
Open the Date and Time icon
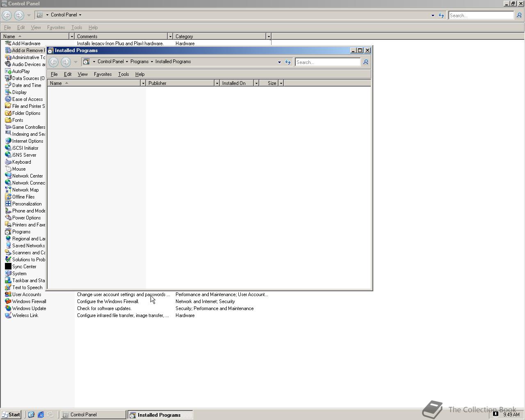(x=8, y=85)
